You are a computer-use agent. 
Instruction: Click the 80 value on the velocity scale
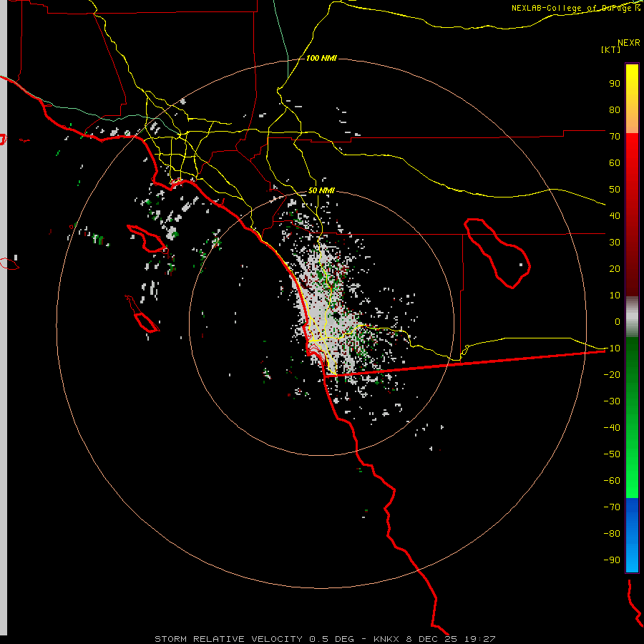(x=615, y=110)
